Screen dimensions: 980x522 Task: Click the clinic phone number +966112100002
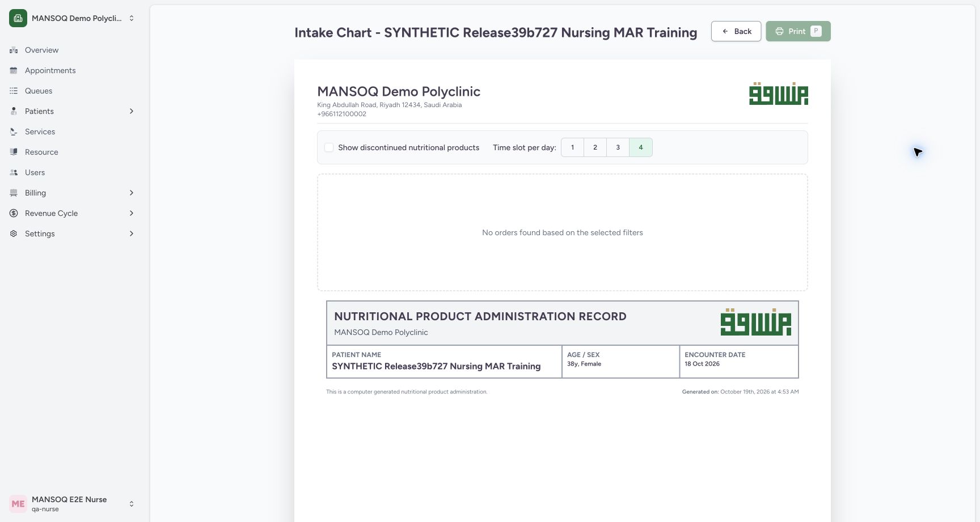pyautogui.click(x=342, y=114)
